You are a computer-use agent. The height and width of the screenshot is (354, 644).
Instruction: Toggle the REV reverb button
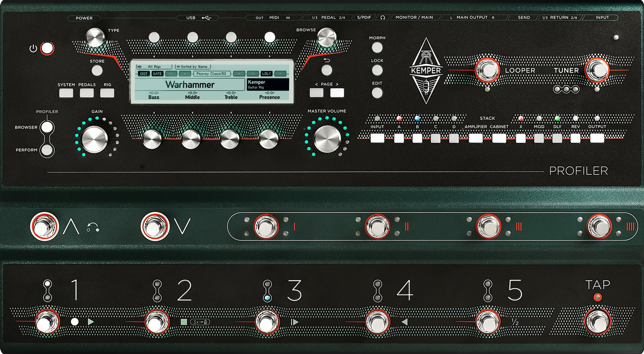(575, 138)
